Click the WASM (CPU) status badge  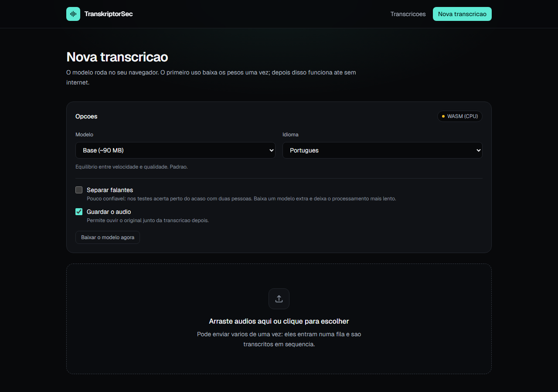tap(460, 116)
